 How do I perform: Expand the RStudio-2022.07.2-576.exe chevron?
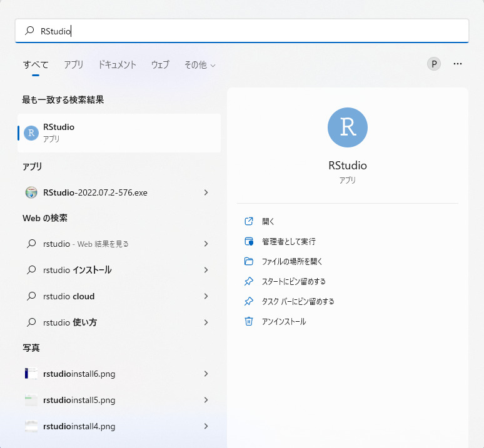206,192
